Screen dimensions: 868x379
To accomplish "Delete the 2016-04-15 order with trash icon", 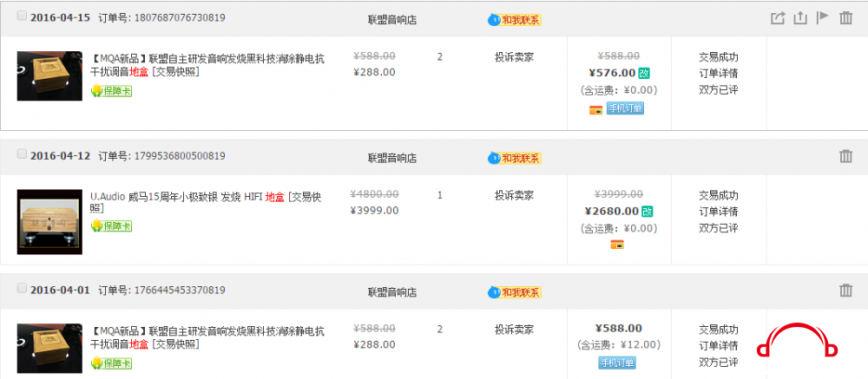I will pyautogui.click(x=845, y=17).
